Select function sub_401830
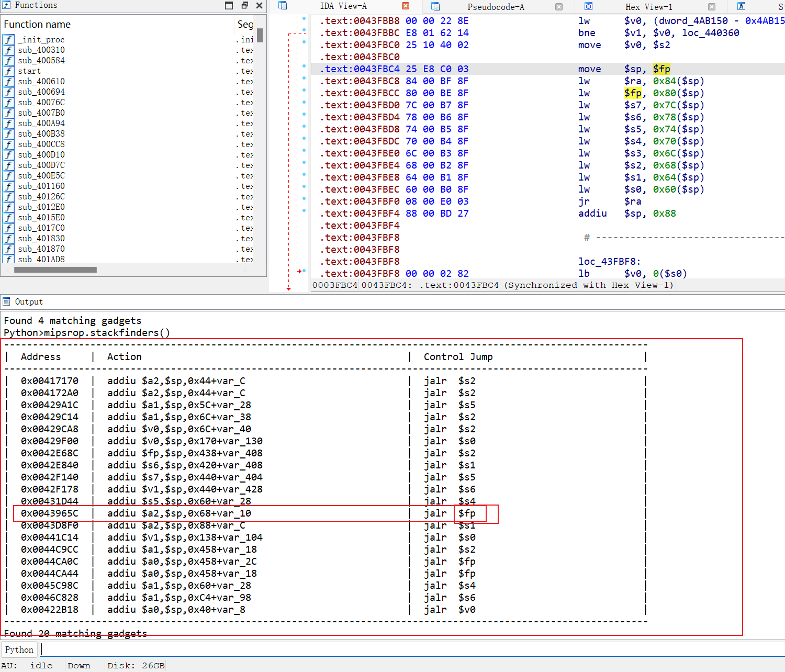This screenshot has height=672, width=785. tap(41, 239)
